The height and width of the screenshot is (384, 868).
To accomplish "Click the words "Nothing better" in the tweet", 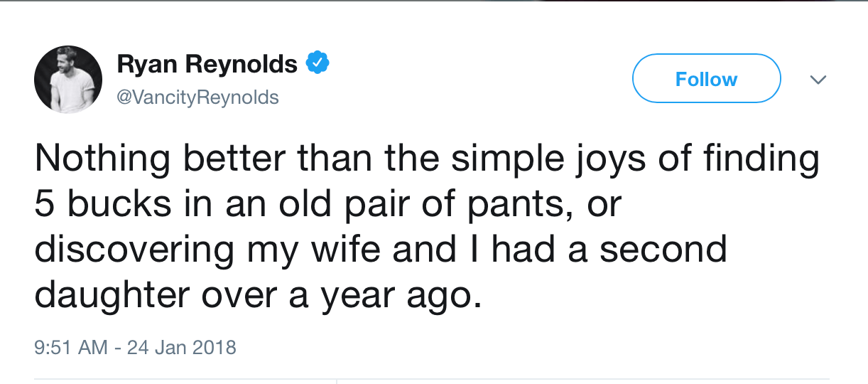I will coord(161,159).
